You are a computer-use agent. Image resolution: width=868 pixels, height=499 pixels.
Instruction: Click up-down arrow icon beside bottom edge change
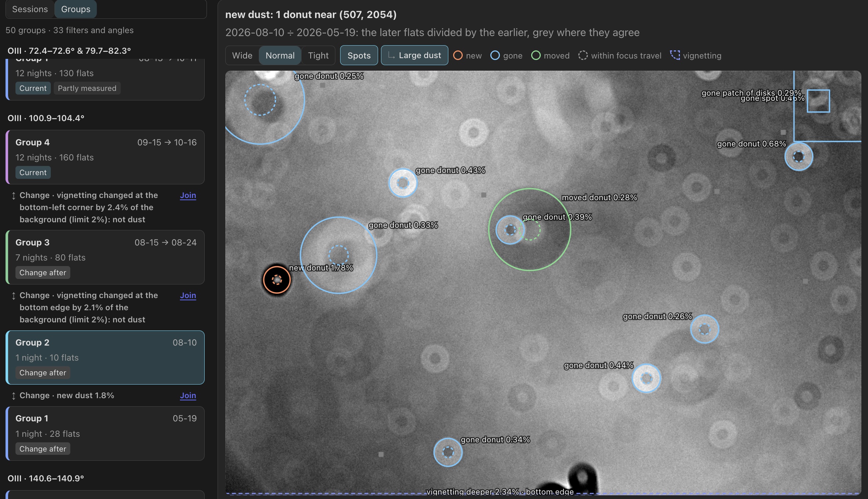click(14, 296)
